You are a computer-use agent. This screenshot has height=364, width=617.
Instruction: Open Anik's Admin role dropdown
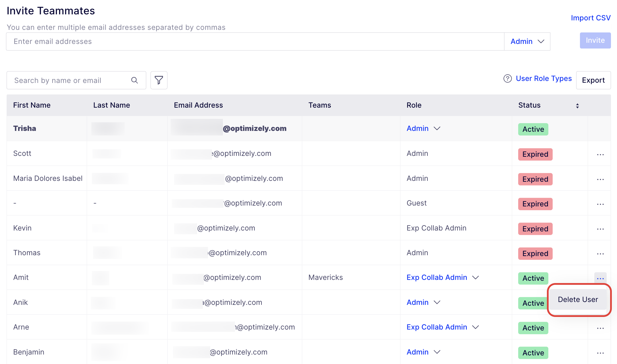[423, 302]
